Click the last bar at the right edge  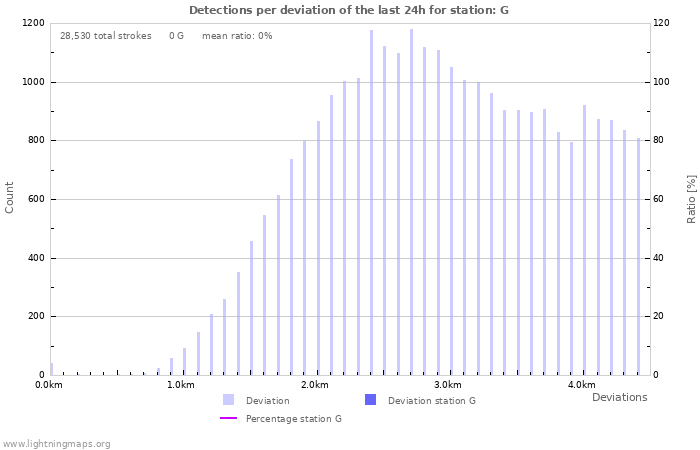click(x=638, y=256)
